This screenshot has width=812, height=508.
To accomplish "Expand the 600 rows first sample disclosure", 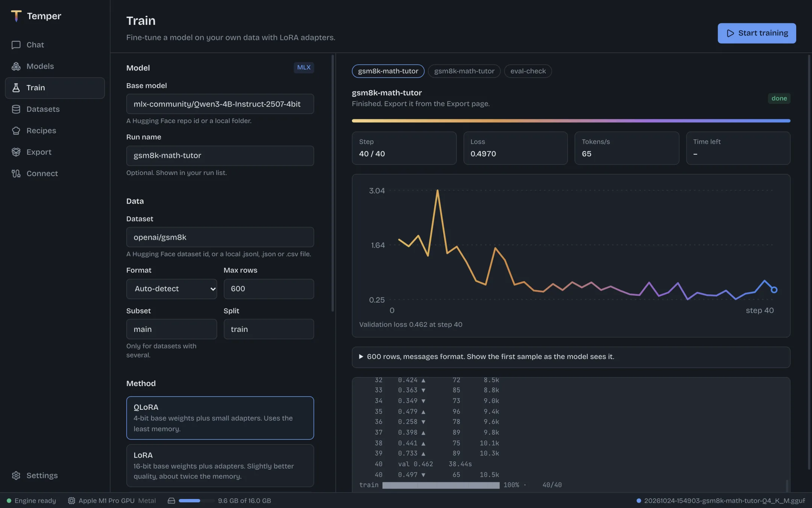I will [x=571, y=357].
